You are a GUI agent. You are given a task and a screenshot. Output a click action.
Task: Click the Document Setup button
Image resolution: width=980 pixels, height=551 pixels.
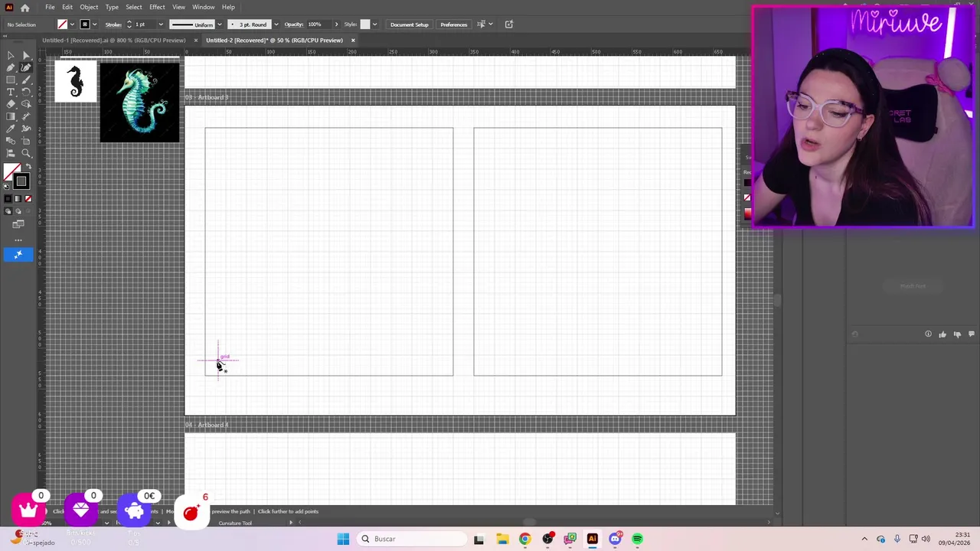pyautogui.click(x=410, y=24)
